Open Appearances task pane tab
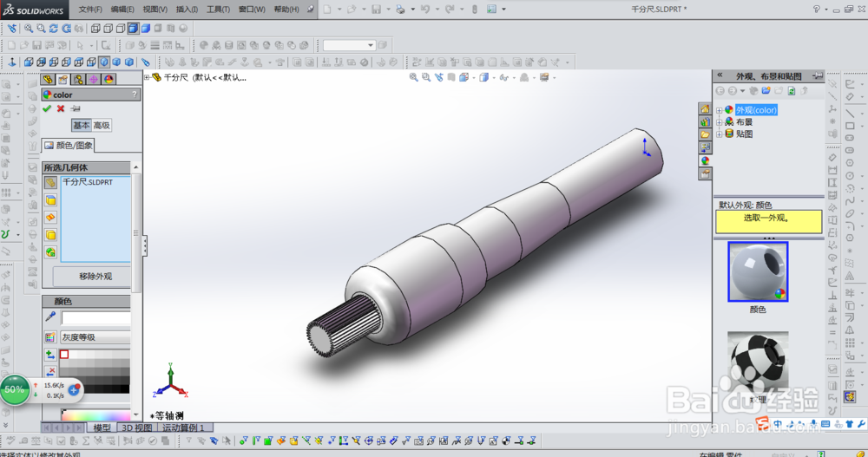Image resolution: width=868 pixels, height=457 pixels. 705,161
